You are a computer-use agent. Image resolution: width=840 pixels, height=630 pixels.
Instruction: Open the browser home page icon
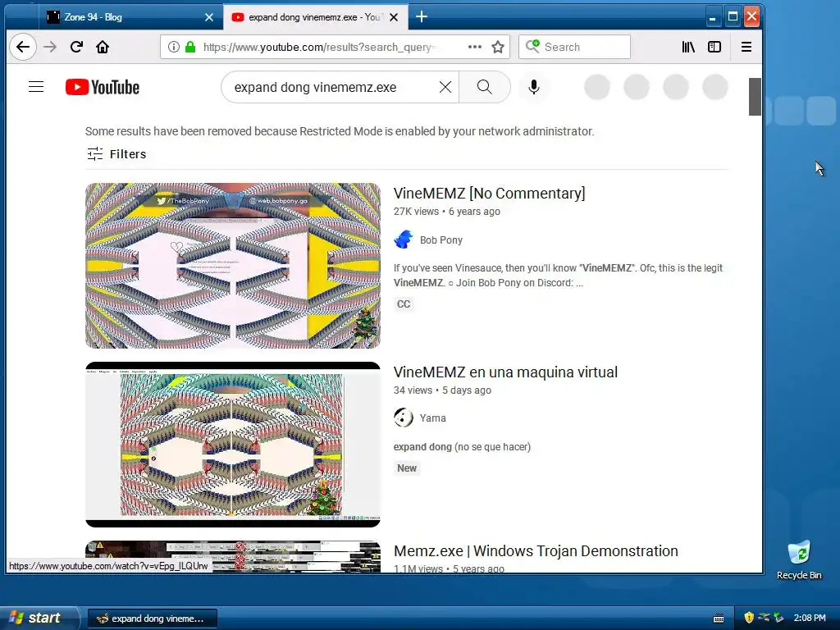pos(103,47)
